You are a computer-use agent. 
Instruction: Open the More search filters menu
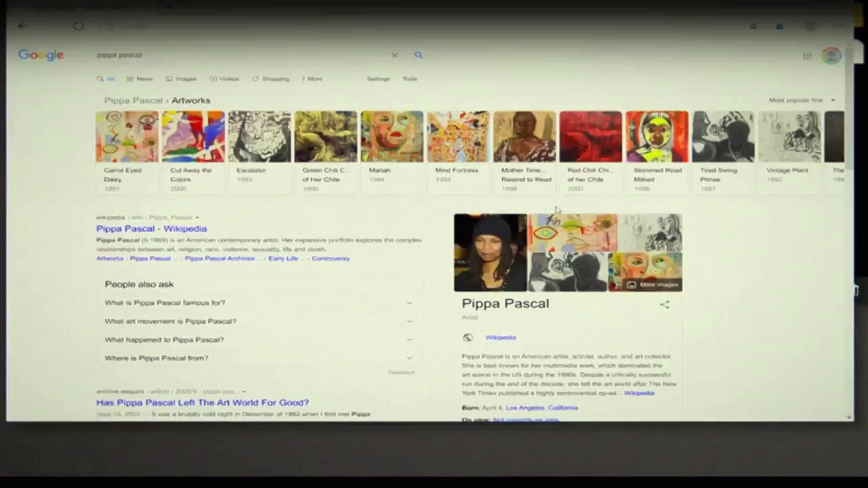click(x=312, y=79)
